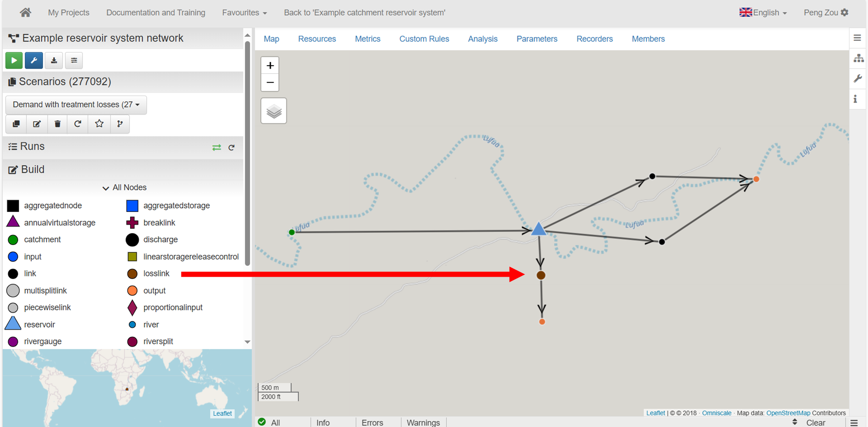
Task: Select the brown losslink node on map
Action: click(541, 275)
